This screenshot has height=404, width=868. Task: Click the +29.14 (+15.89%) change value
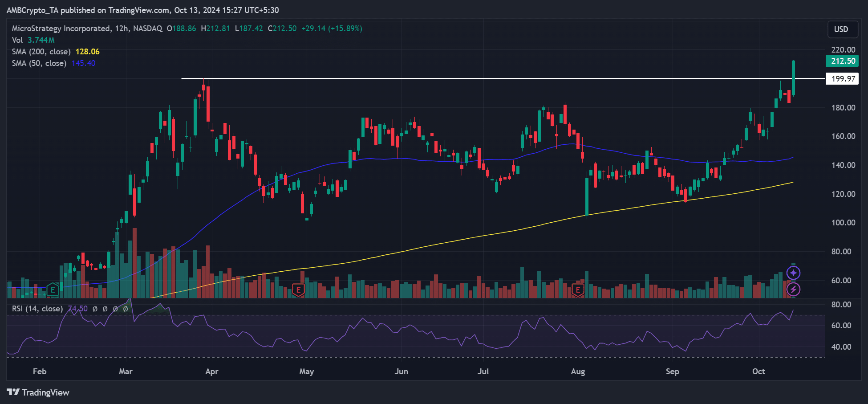click(x=332, y=29)
